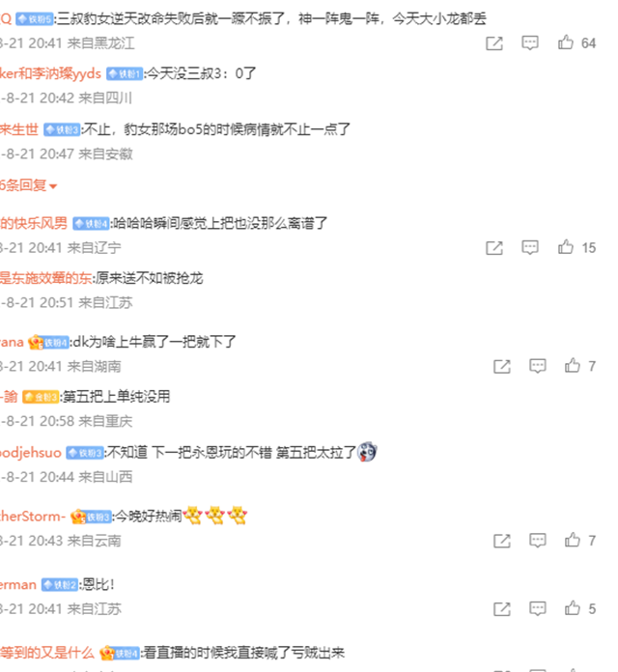Click the 铁粉5 fan badge
The image size is (618, 672).
click(x=35, y=19)
